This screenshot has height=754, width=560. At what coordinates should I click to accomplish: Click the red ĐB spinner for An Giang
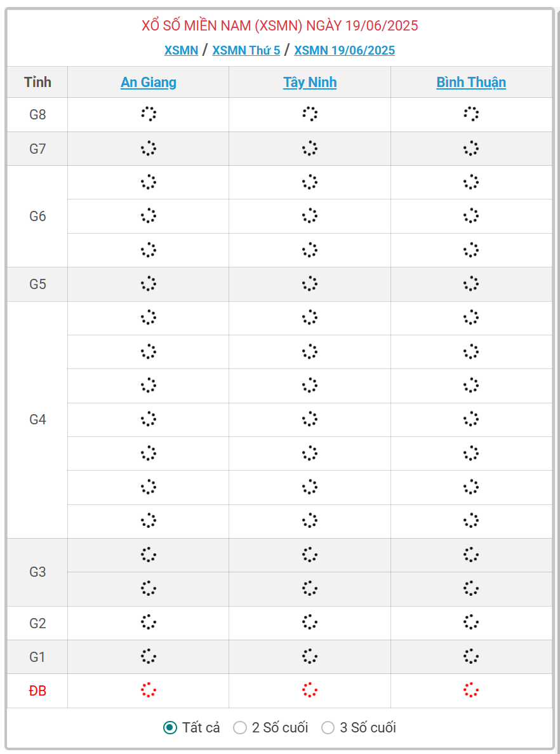pyautogui.click(x=148, y=690)
